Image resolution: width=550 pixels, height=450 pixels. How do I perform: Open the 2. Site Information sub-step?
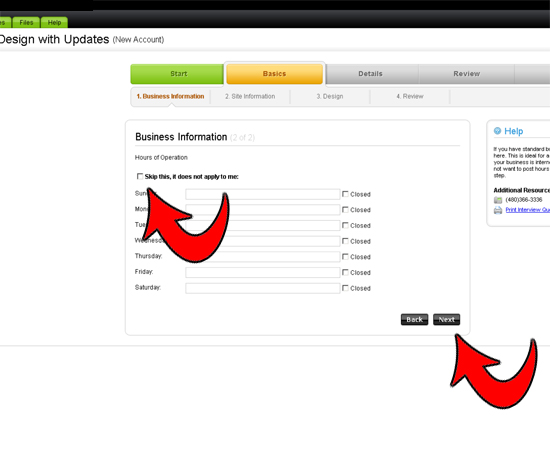[250, 96]
